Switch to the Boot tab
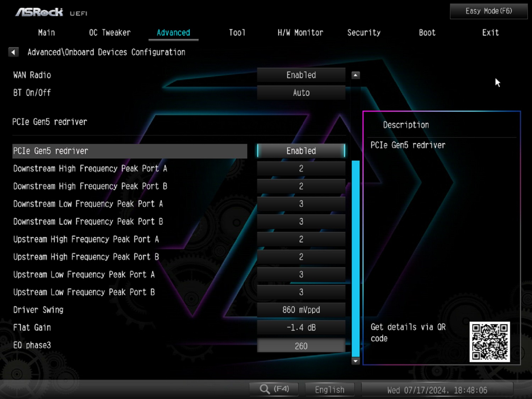 click(x=427, y=33)
